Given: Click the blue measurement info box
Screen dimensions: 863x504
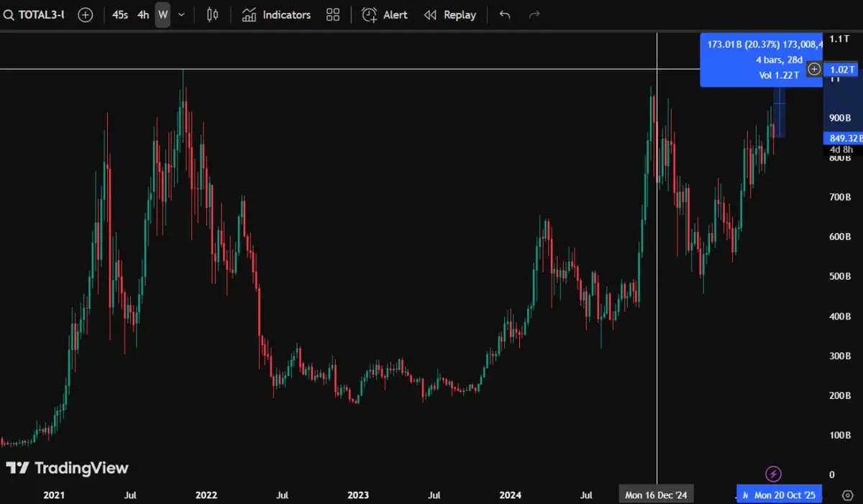Looking at the screenshot, I should click(x=761, y=60).
